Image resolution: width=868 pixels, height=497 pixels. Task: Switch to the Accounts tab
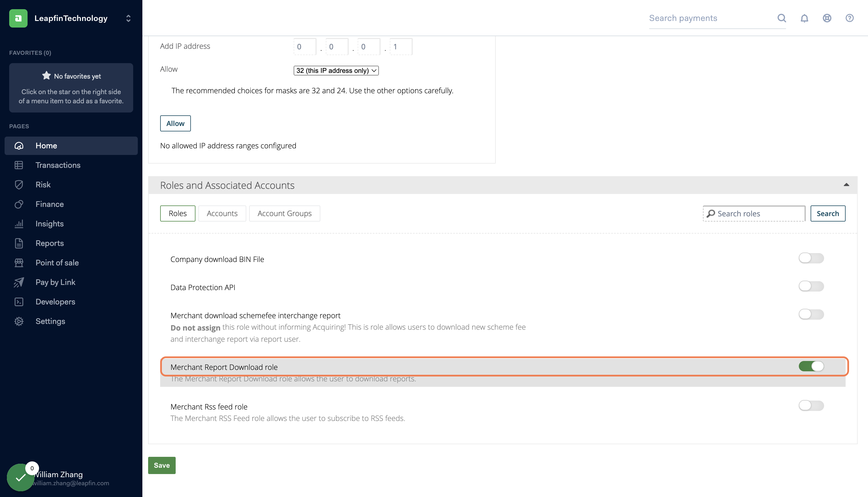point(222,213)
